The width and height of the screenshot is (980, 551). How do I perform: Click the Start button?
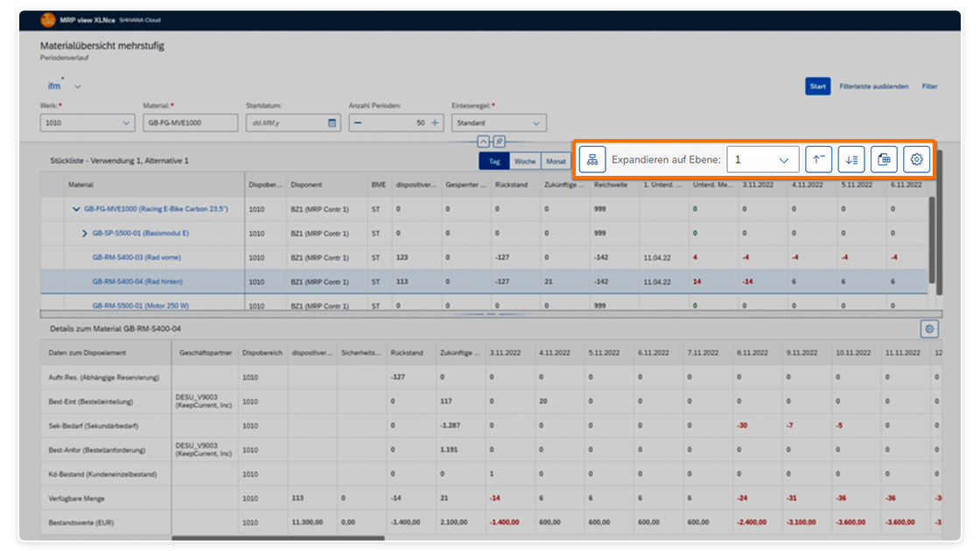tap(817, 86)
